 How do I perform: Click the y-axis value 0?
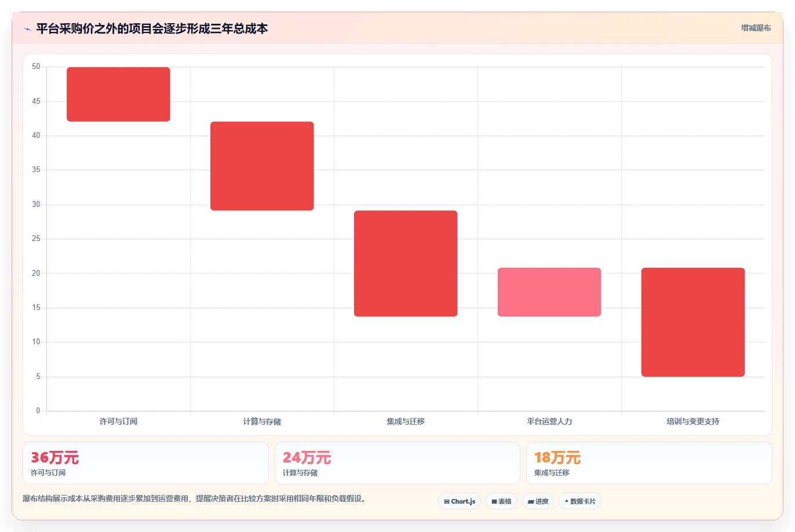pyautogui.click(x=38, y=411)
